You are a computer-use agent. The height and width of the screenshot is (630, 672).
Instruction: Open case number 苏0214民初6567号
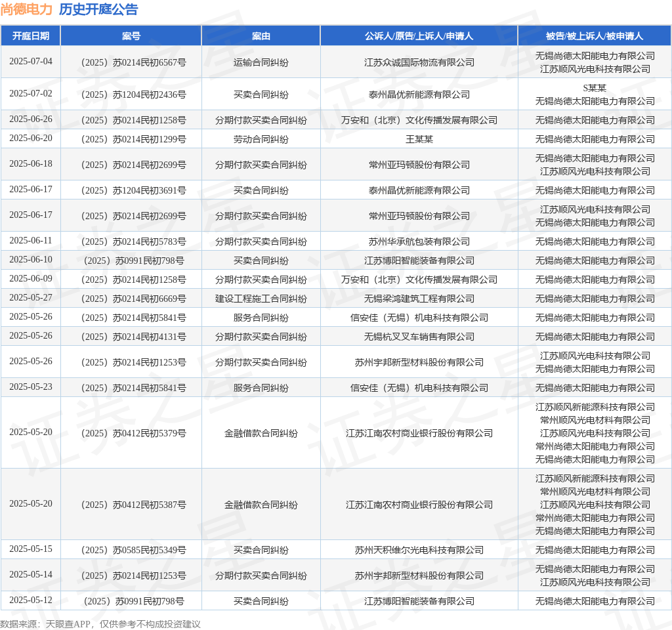(x=131, y=62)
